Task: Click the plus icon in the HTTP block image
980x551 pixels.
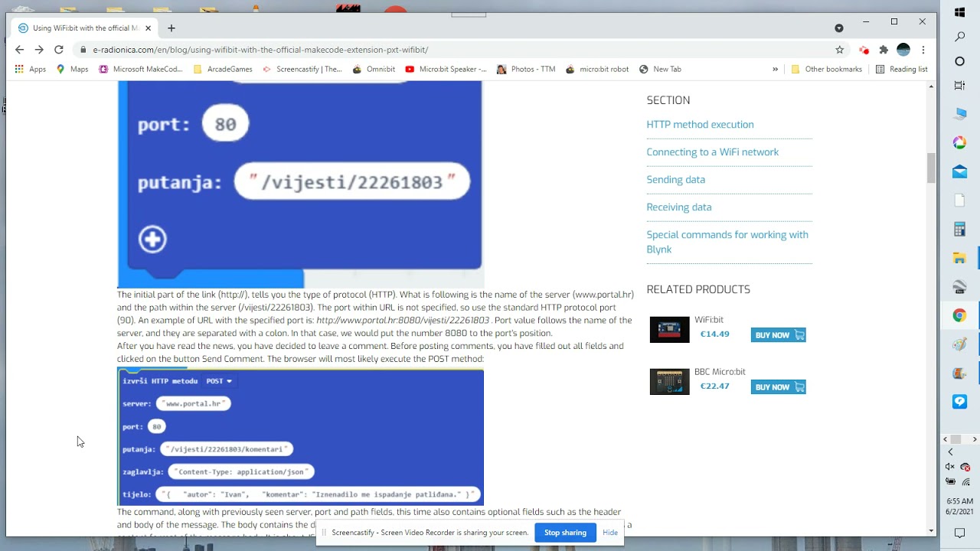Action: 152,240
